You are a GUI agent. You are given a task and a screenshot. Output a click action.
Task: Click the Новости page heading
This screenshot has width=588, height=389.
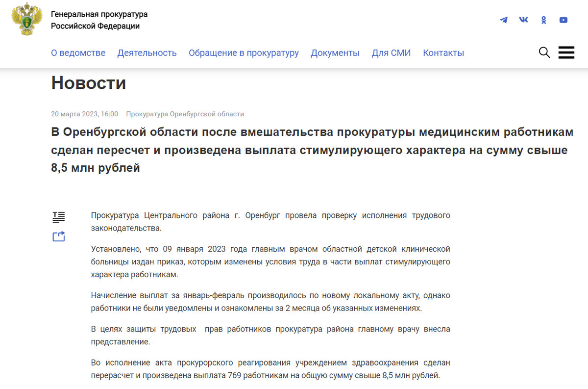click(x=88, y=83)
